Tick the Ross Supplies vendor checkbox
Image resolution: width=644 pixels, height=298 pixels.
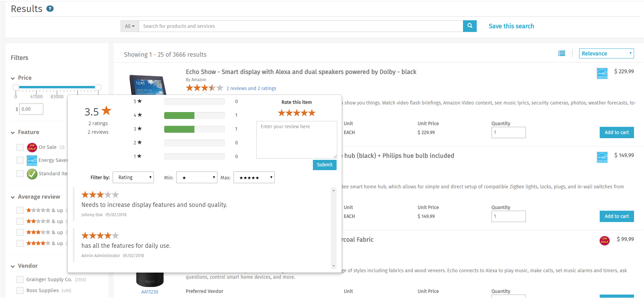20,290
